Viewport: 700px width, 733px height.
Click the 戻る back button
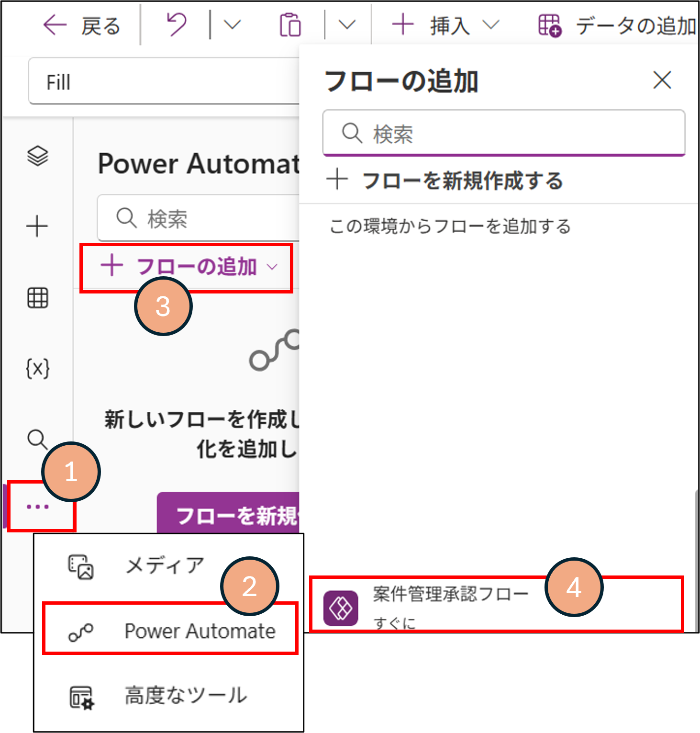tap(81, 25)
